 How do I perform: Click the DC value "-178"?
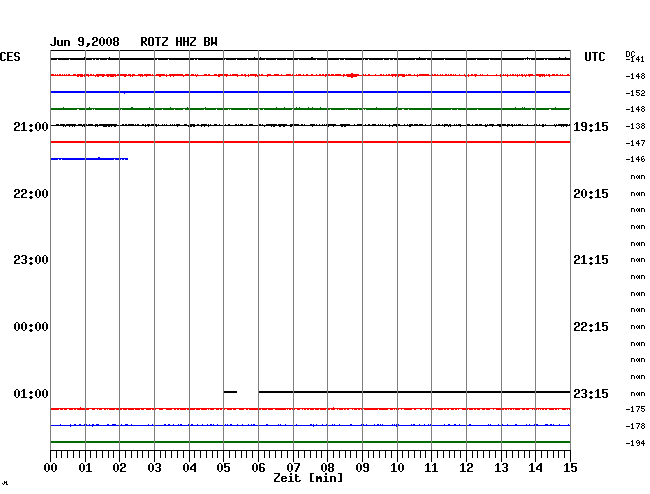[635, 426]
